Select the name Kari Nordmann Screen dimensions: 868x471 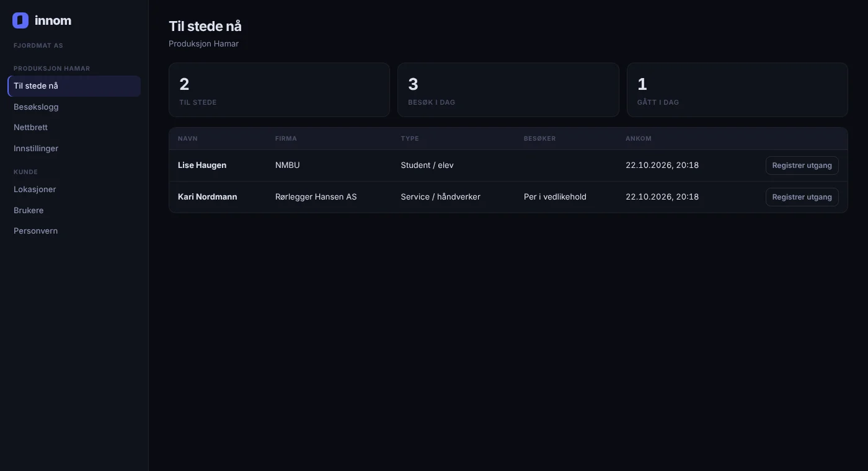(208, 197)
